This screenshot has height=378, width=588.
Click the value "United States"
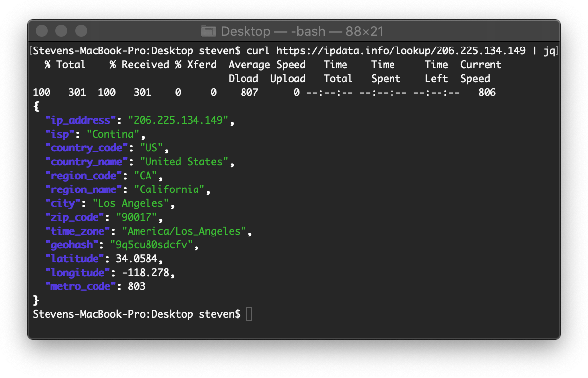(184, 162)
